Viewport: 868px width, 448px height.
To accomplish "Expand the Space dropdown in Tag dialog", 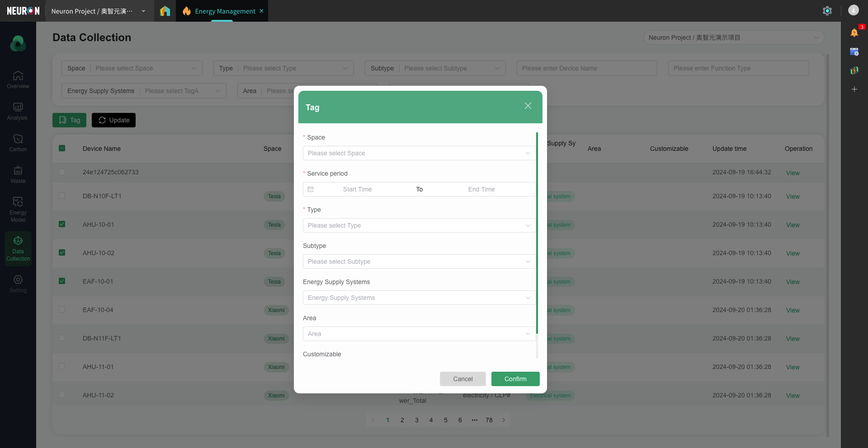I will tap(419, 153).
